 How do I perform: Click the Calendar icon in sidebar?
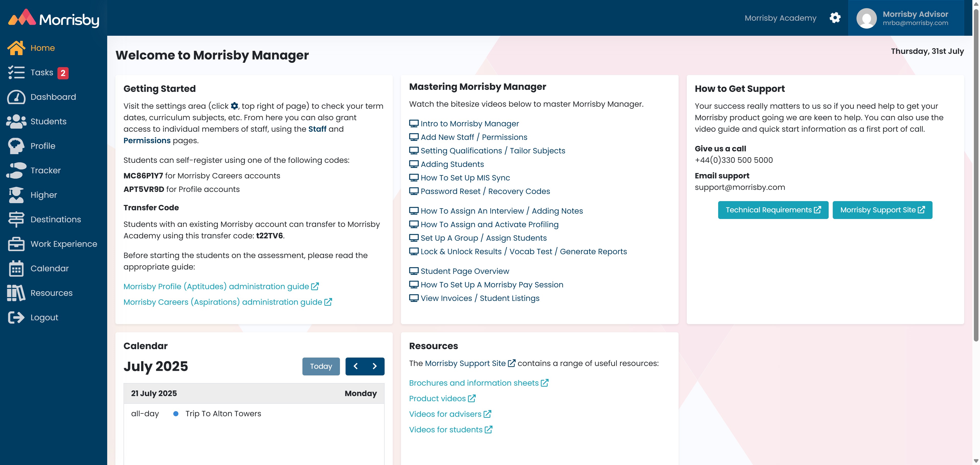coord(16,268)
